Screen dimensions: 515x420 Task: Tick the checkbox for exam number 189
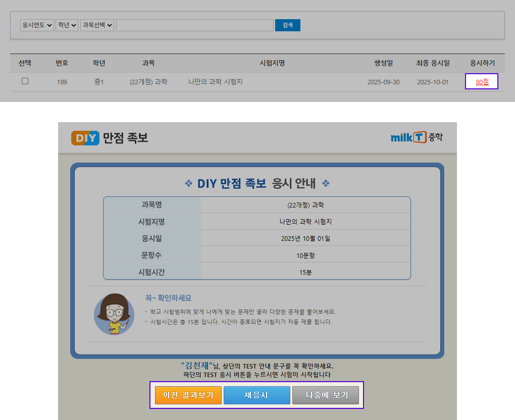25,81
